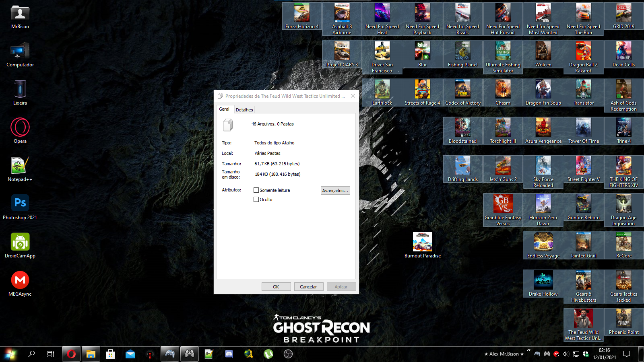Open the Avançados attributes button

coord(335,191)
